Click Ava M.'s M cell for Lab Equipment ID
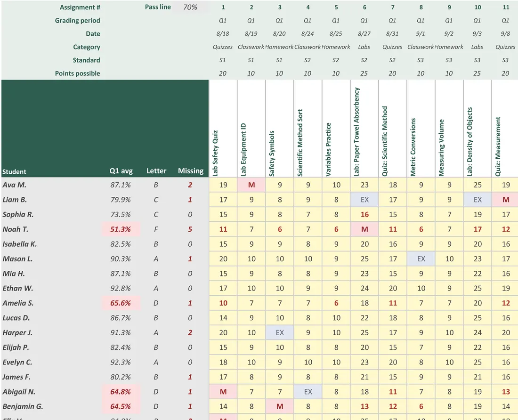Screen dimensions: 518x420 (x=251, y=185)
